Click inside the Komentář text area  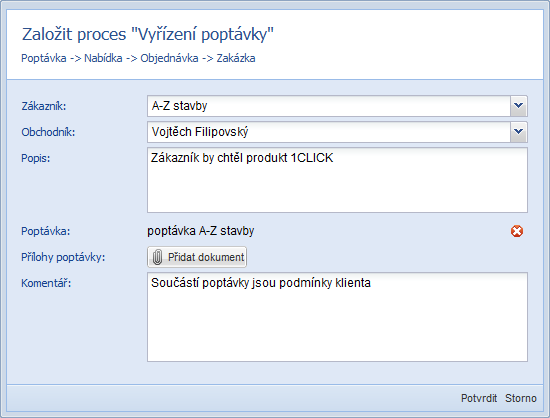(x=337, y=317)
